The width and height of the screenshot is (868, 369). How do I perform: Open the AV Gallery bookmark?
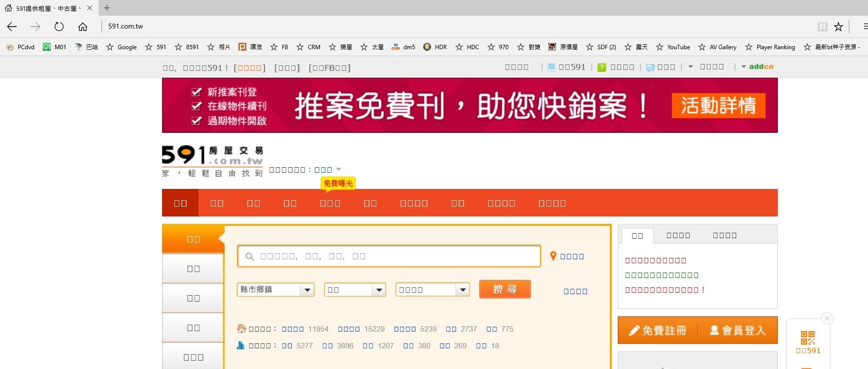point(717,47)
